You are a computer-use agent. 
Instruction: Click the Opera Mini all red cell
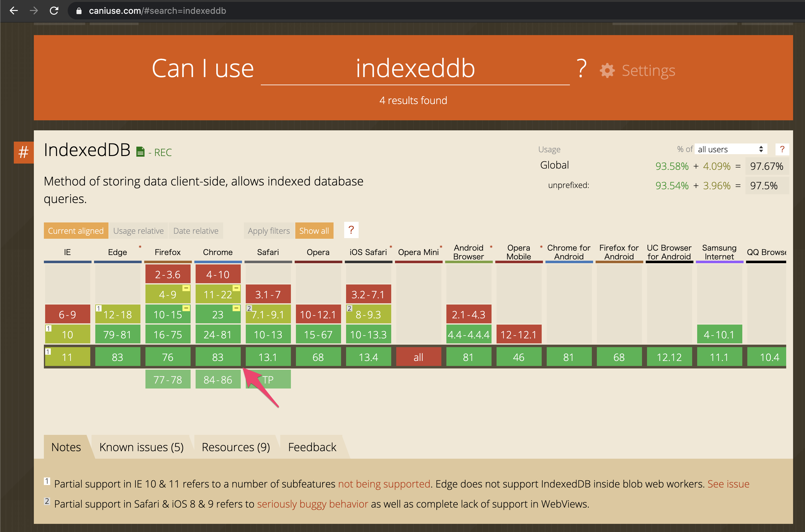pyautogui.click(x=418, y=357)
